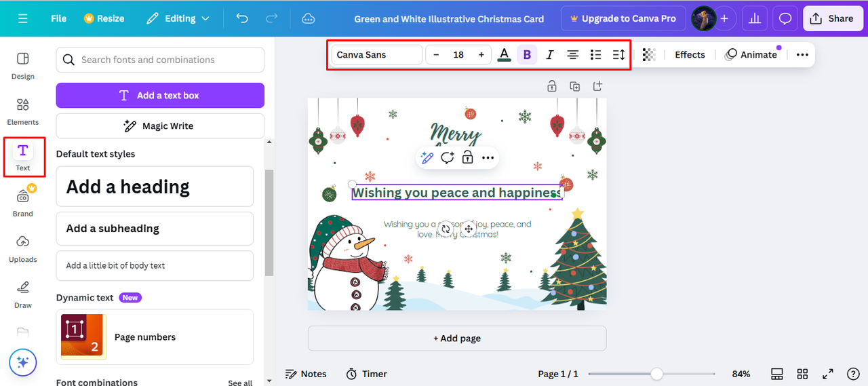Open floating toolbar more options
The height and width of the screenshot is (386, 868).
point(488,157)
